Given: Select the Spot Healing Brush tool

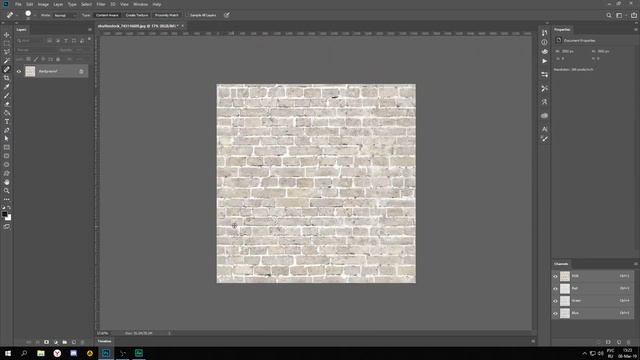Looking at the screenshot, I should 7,69.
